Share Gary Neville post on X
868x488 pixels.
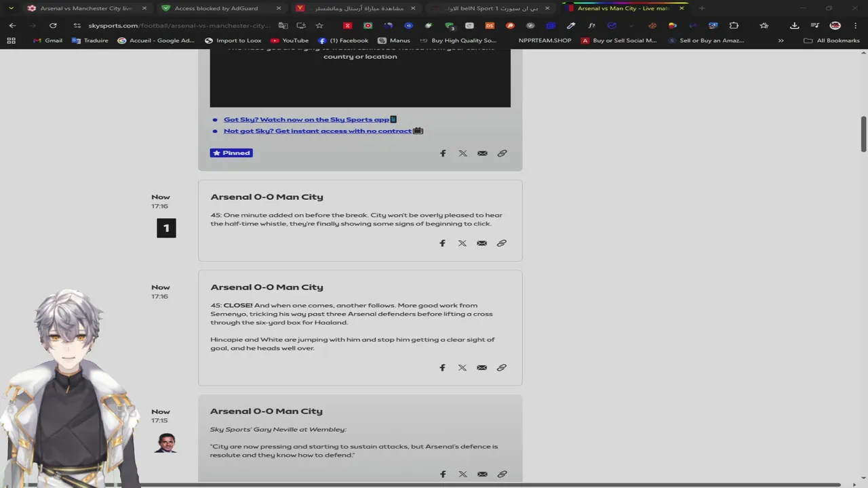coord(462,474)
